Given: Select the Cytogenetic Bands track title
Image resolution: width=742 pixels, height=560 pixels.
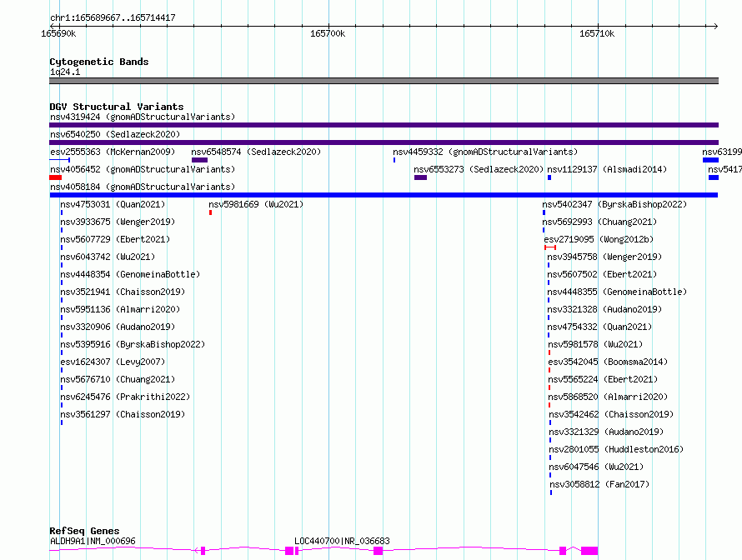Looking at the screenshot, I should click(99, 62).
